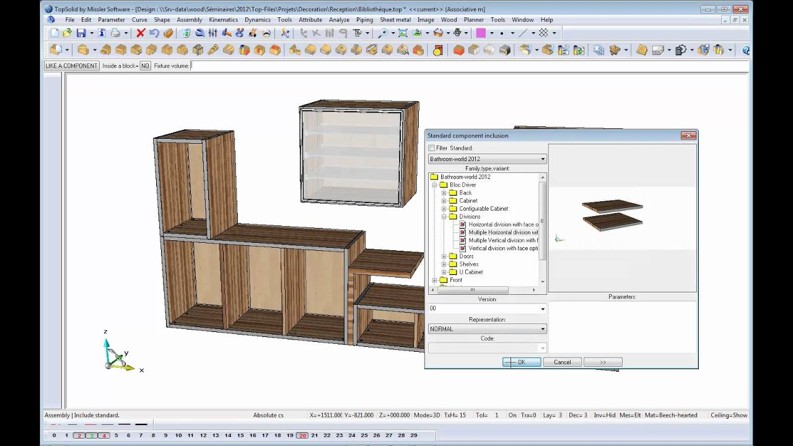Open a file using the folder icon

coord(67,33)
